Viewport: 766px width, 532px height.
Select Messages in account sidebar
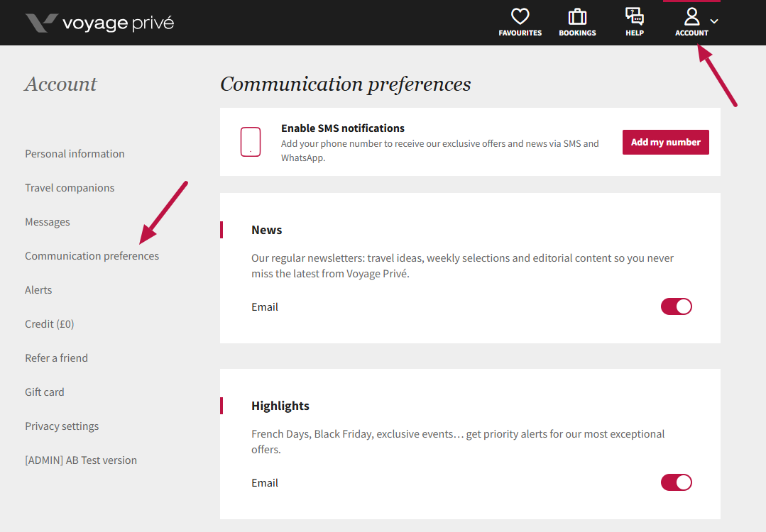48,222
